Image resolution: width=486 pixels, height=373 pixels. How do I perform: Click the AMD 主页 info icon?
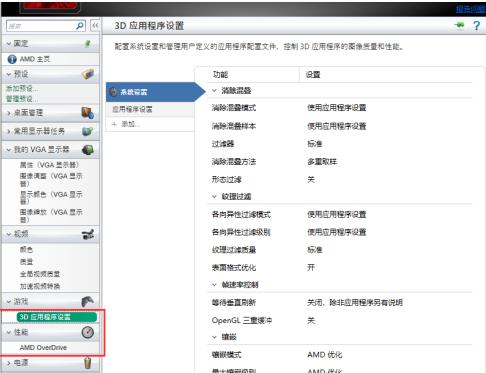tap(12, 59)
